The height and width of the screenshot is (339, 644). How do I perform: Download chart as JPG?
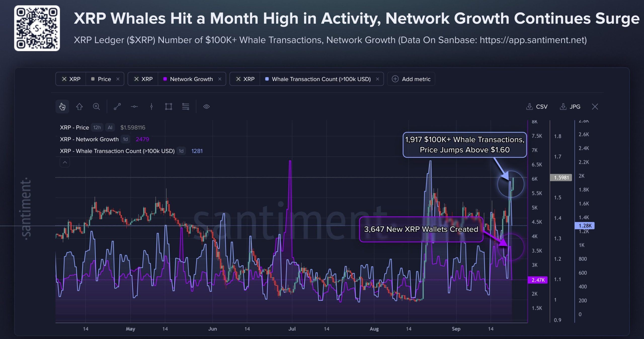click(x=570, y=107)
